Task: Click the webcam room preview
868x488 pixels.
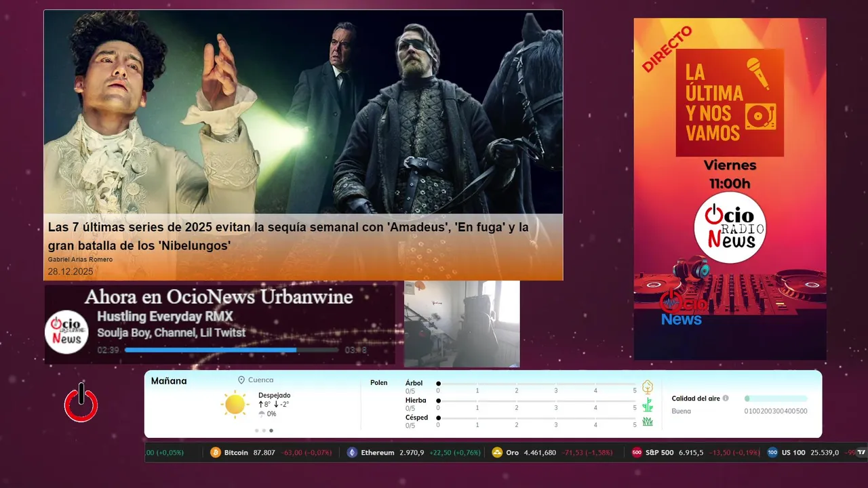Action: click(x=462, y=324)
